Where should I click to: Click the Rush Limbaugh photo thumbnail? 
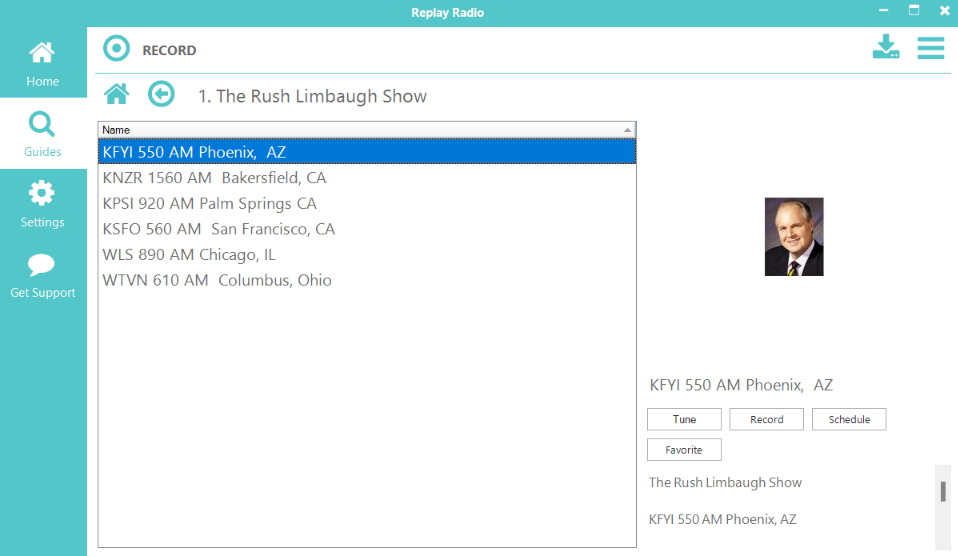pos(794,237)
